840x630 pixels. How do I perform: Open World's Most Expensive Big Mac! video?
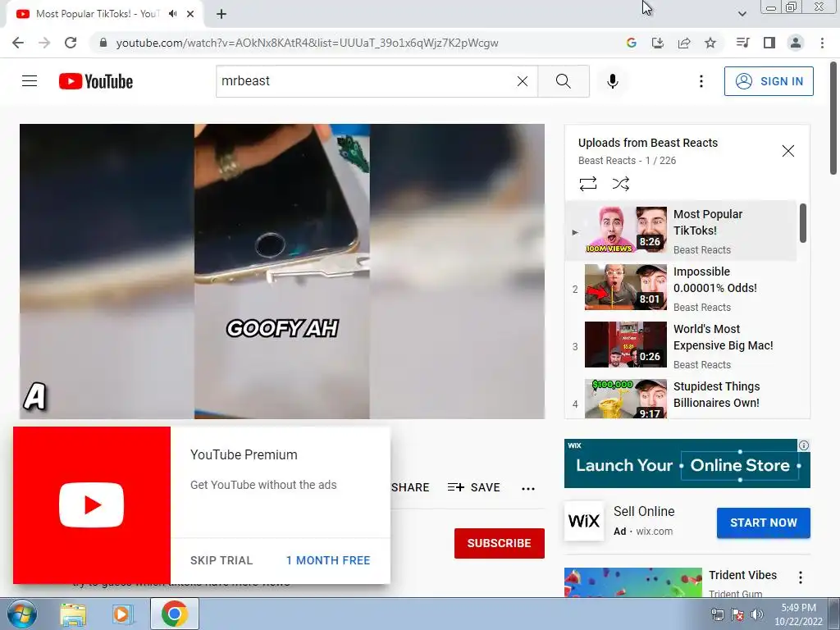[x=680, y=347]
